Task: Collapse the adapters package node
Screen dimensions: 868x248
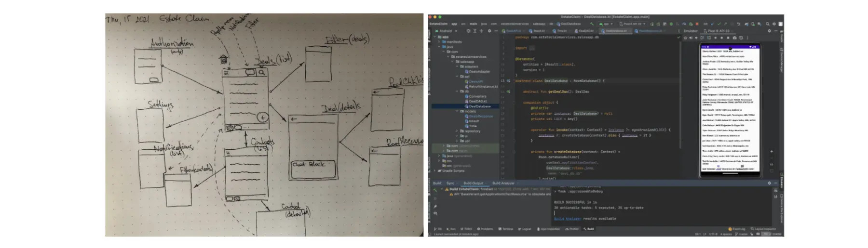Action: point(457,66)
